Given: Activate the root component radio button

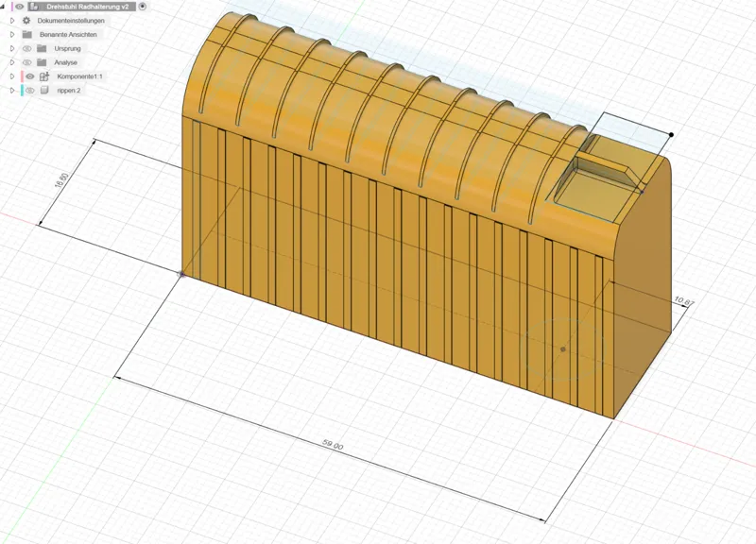Looking at the screenshot, I should [143, 7].
